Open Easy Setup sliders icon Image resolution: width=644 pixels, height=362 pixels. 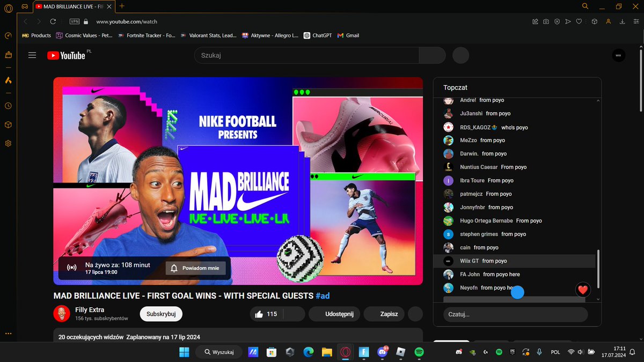pos(635,21)
